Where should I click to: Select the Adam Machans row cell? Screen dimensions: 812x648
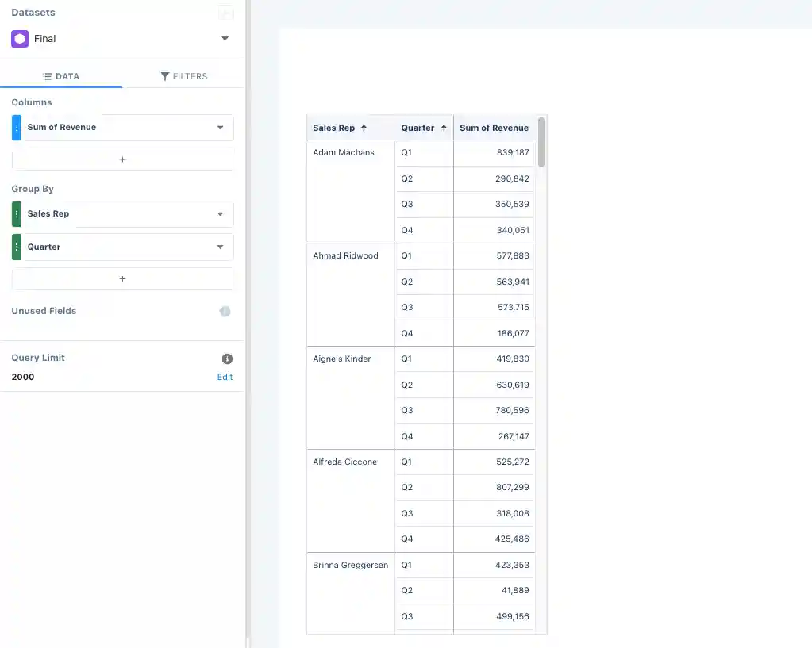[x=344, y=152]
